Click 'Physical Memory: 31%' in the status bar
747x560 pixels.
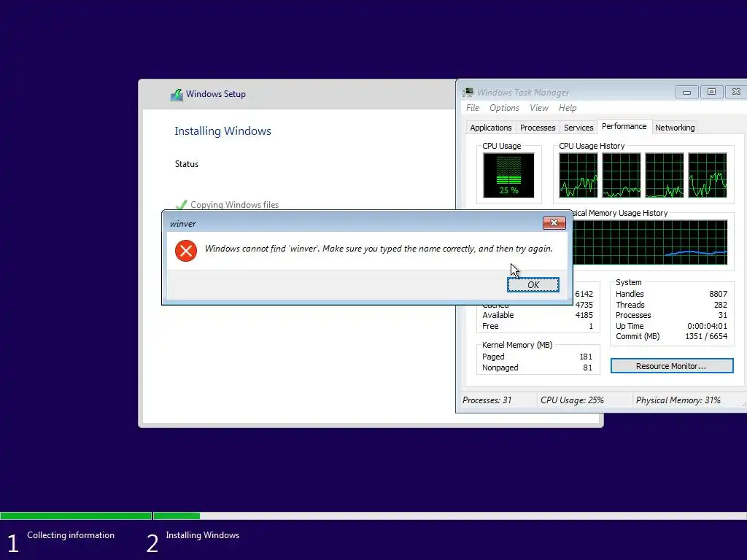678,400
